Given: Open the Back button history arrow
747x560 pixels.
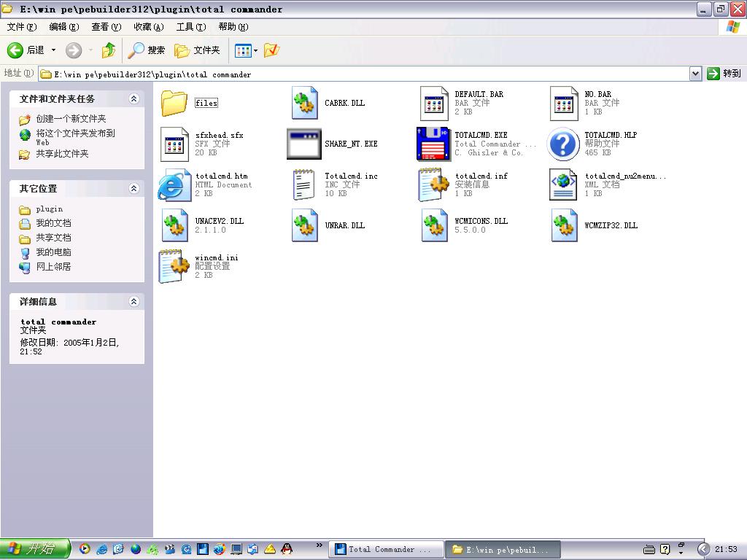Looking at the screenshot, I should (x=53, y=50).
